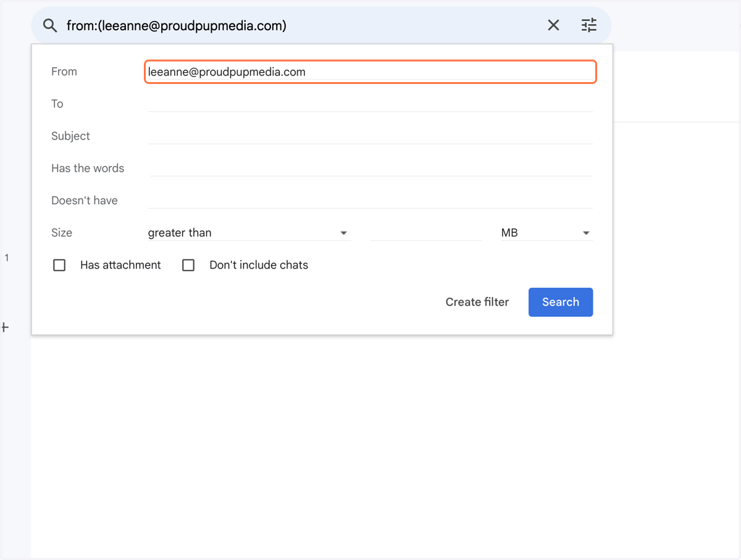The image size is (741, 560).
Task: Check the Don't include chats box
Action: point(188,265)
